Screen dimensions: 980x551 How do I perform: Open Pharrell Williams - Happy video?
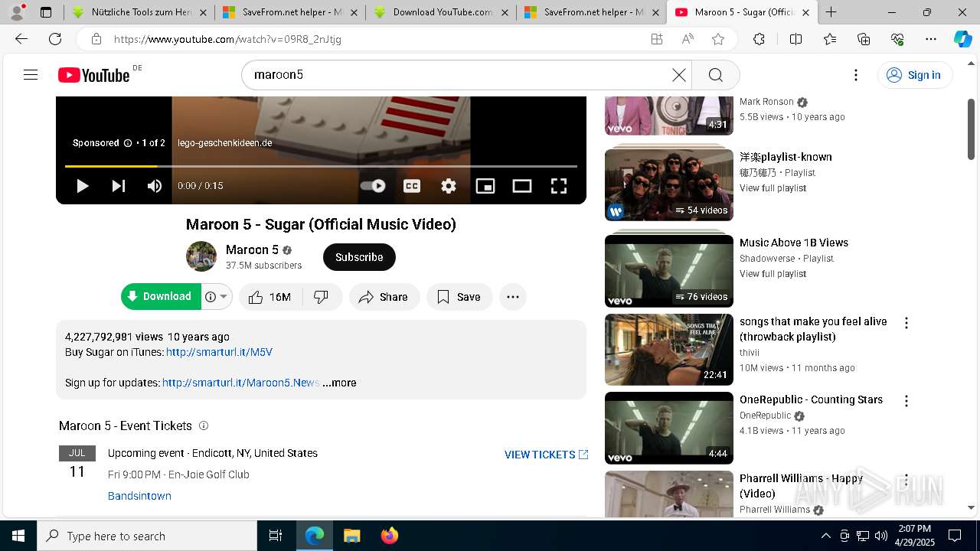669,494
